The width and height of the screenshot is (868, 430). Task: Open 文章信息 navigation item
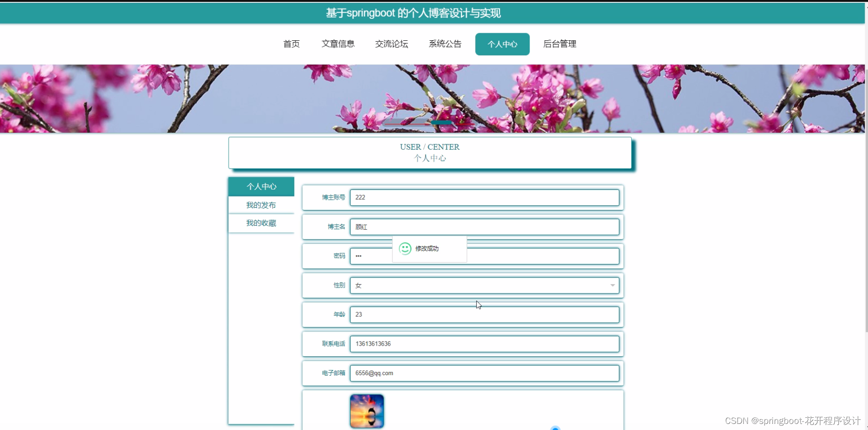point(338,44)
